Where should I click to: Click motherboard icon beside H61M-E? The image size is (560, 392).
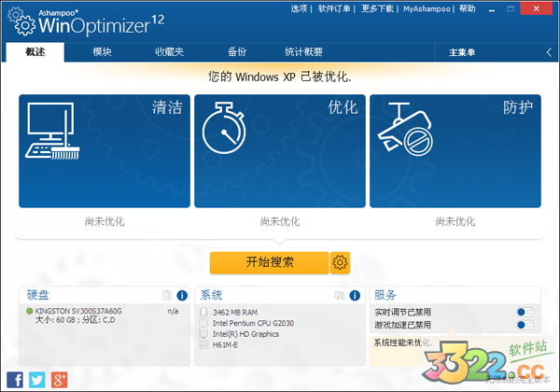pos(203,344)
